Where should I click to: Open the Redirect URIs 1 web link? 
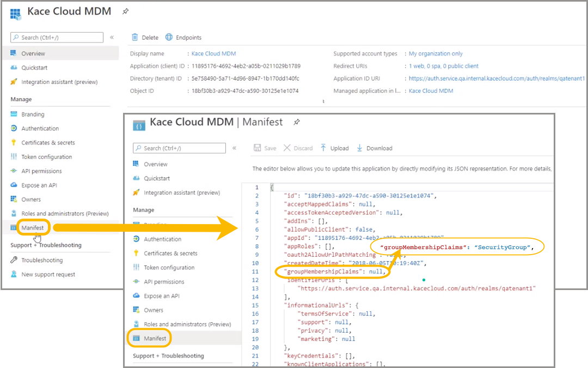[443, 66]
